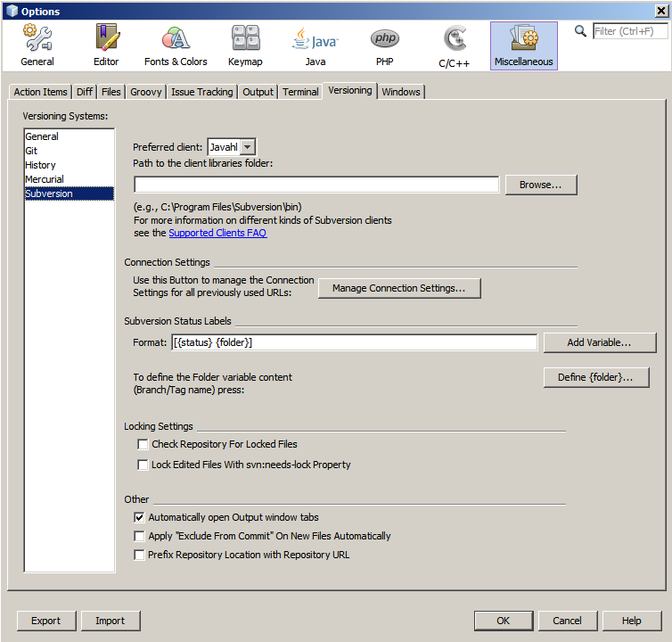Enable Check Repository For Locked Files
Screen dimensions: 672x642
coord(143,444)
